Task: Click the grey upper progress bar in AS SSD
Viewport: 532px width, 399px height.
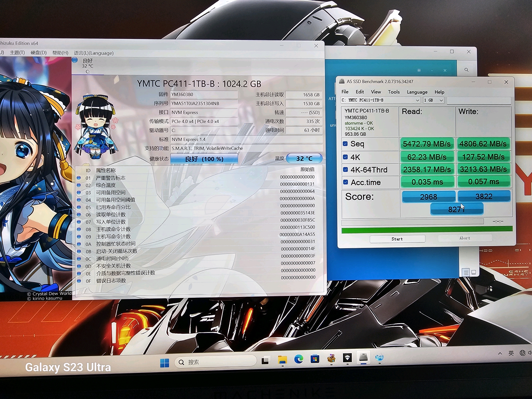Action: [x=413, y=221]
